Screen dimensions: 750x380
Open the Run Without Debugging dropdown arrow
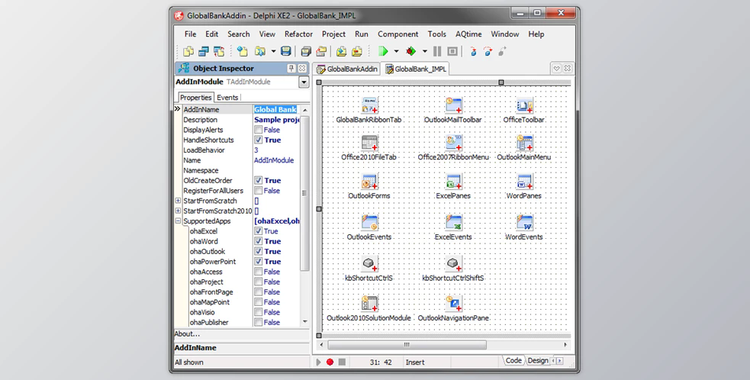[x=424, y=51]
